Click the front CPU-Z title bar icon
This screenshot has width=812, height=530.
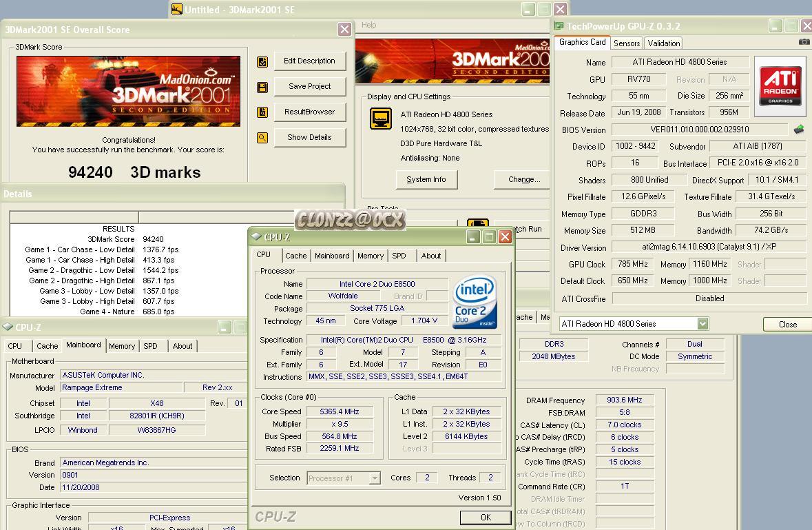point(256,237)
